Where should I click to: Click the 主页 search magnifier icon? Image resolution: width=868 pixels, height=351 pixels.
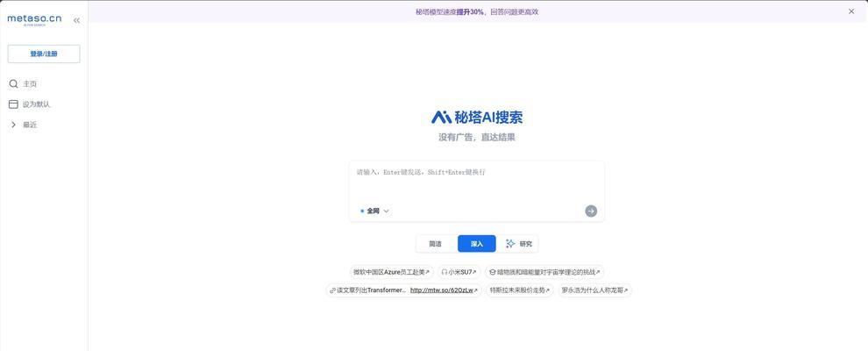[13, 83]
